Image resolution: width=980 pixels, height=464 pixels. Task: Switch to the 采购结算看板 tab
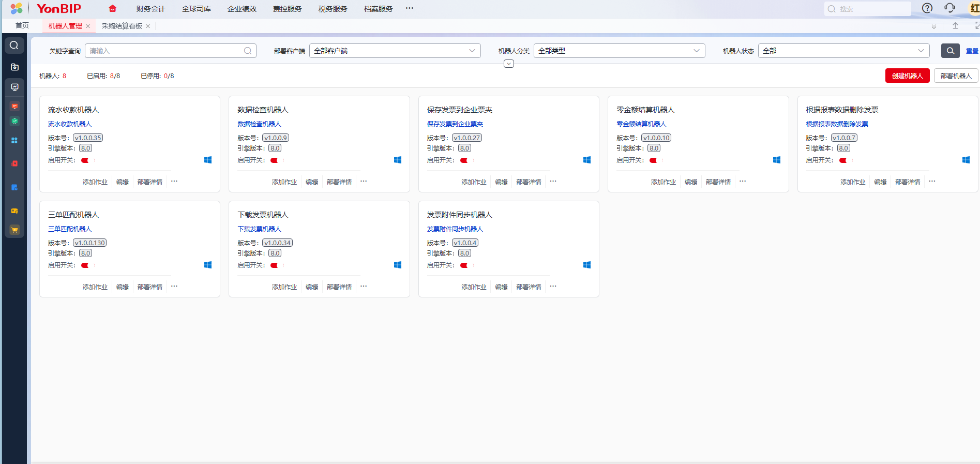(122, 26)
